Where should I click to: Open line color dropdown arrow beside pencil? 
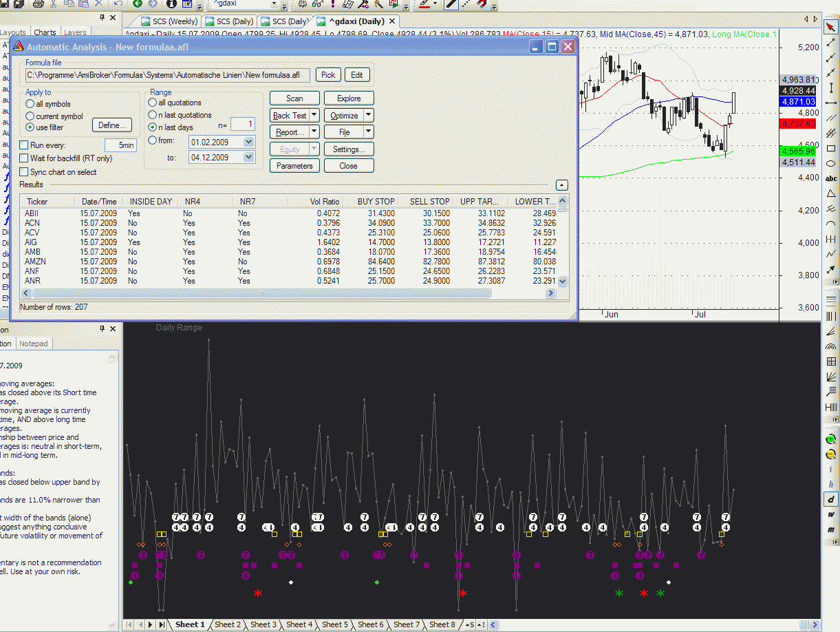(436, 4)
